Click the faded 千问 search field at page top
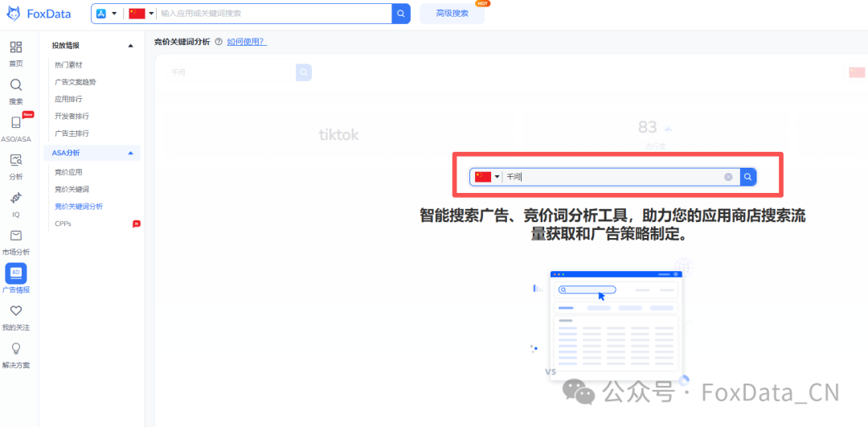The image size is (868, 427). tap(231, 72)
